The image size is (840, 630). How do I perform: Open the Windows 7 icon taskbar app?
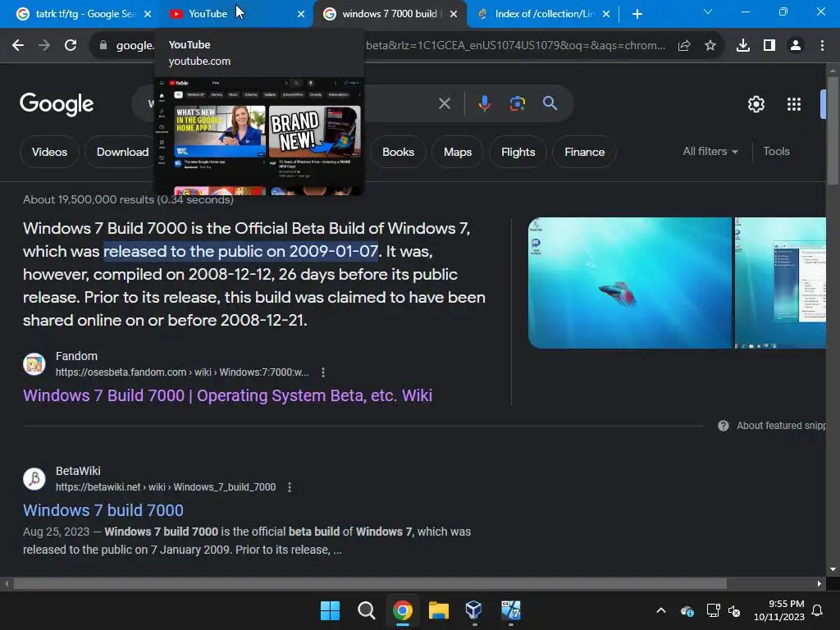coord(511,610)
